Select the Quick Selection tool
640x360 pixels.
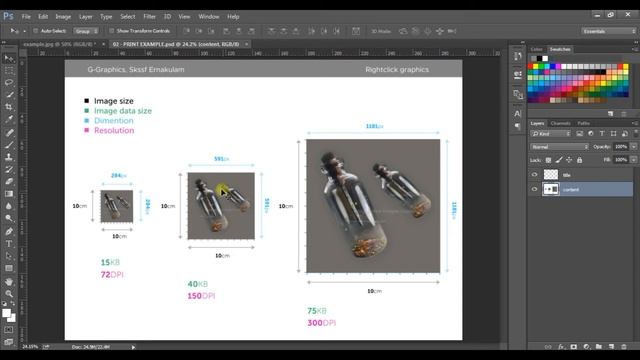[x=9, y=95]
